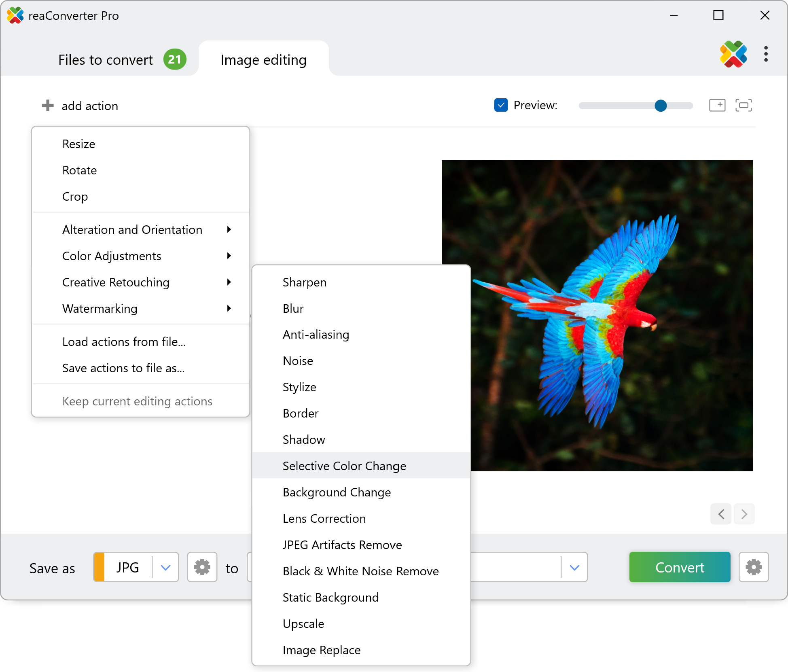788x672 pixels.
Task: Open the three-dot options menu
Action: click(x=766, y=54)
